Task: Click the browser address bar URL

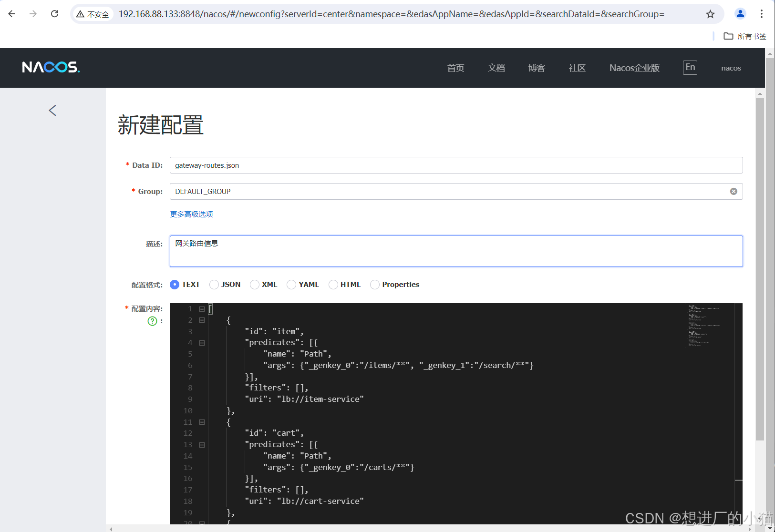Action: click(x=391, y=14)
